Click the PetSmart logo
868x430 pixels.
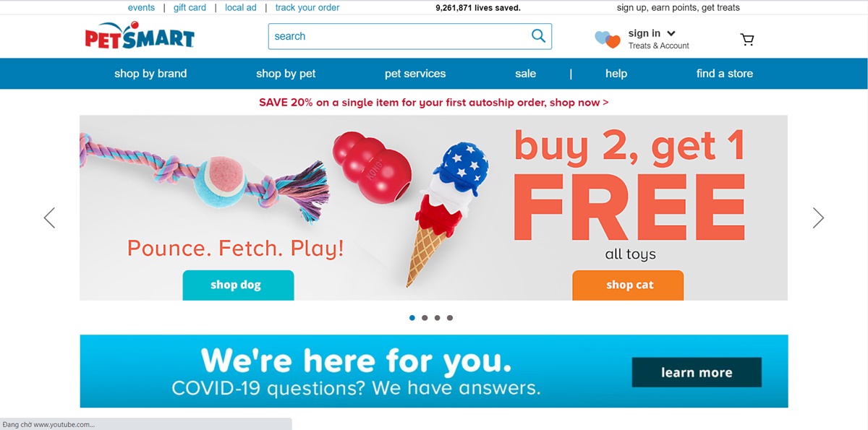pos(140,36)
